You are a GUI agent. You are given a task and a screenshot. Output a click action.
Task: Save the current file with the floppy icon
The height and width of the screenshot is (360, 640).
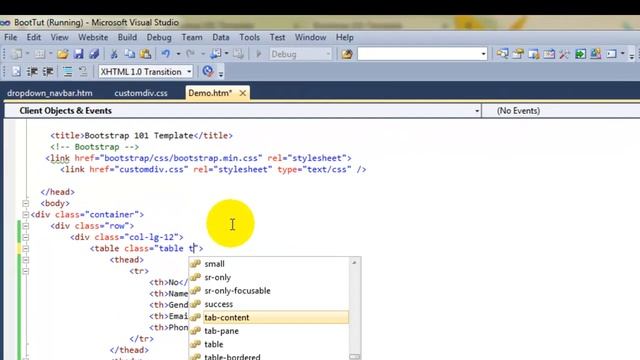tap(79, 54)
